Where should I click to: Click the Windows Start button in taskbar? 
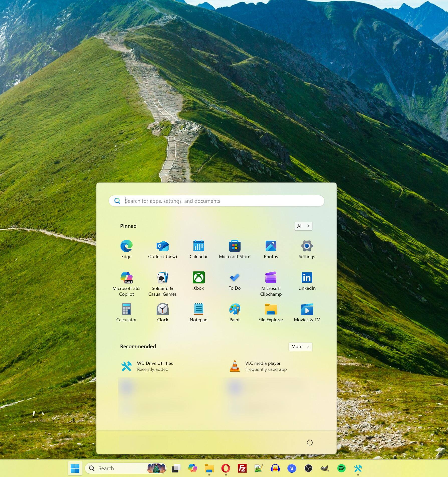click(75, 468)
